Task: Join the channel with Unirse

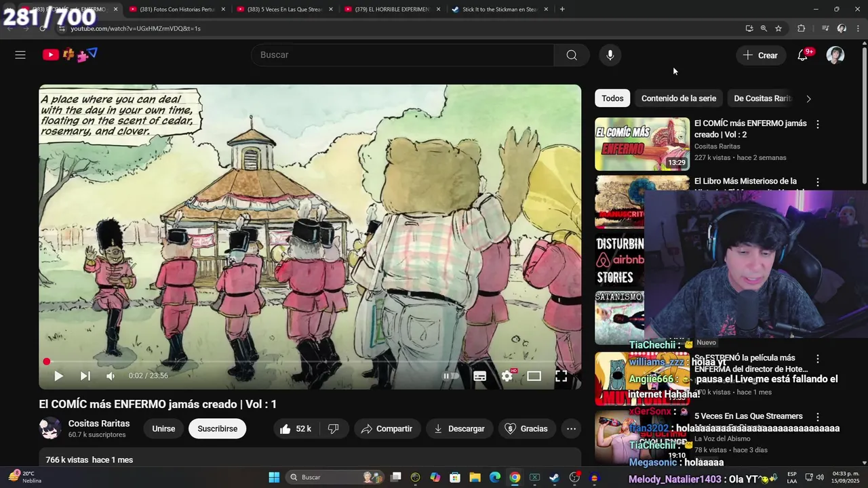Action: pos(163,428)
